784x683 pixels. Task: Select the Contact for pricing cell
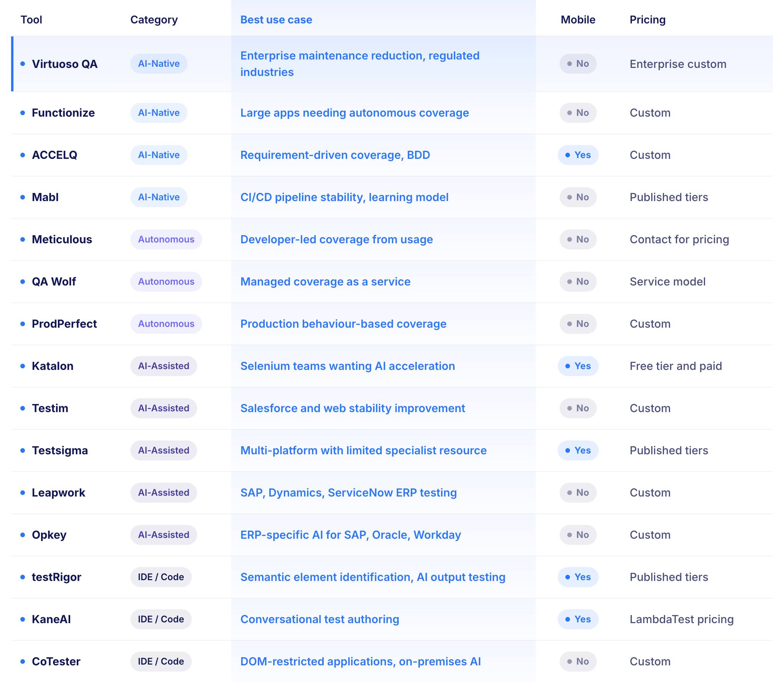tap(679, 239)
